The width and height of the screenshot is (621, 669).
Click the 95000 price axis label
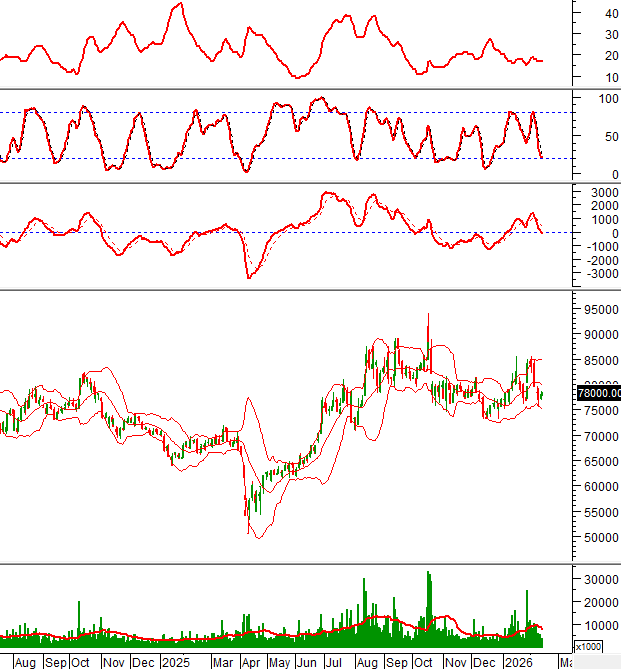596,310
